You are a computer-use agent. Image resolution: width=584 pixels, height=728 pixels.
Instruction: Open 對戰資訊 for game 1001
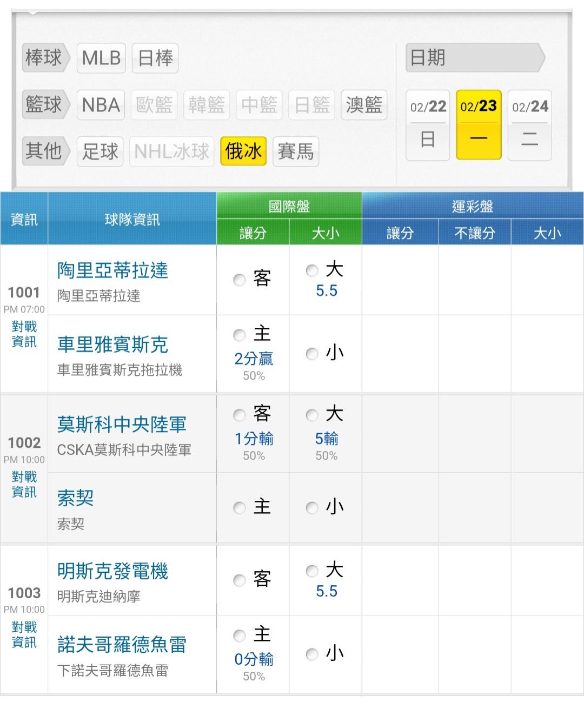24,334
